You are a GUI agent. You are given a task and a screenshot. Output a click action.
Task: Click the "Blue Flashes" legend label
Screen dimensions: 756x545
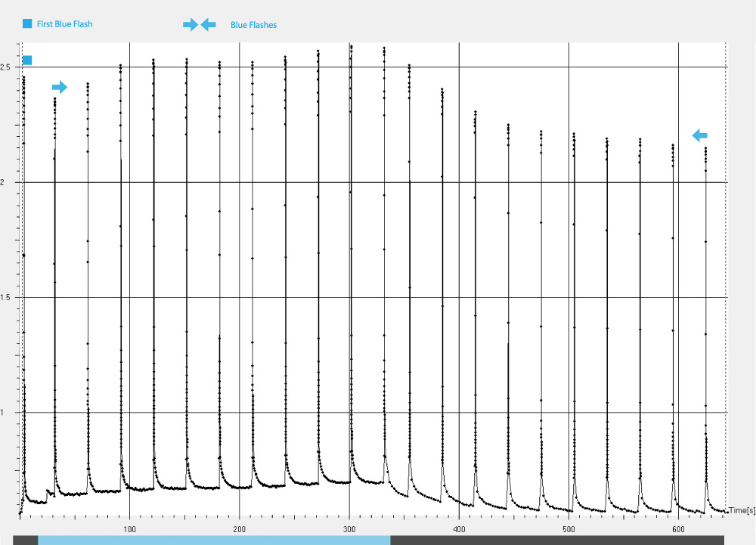(253, 25)
